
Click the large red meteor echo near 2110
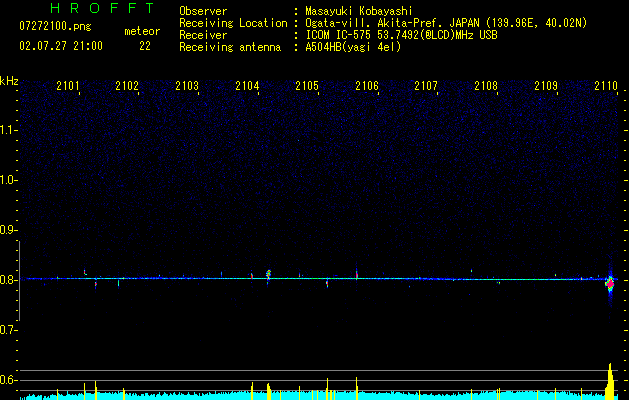[610, 283]
